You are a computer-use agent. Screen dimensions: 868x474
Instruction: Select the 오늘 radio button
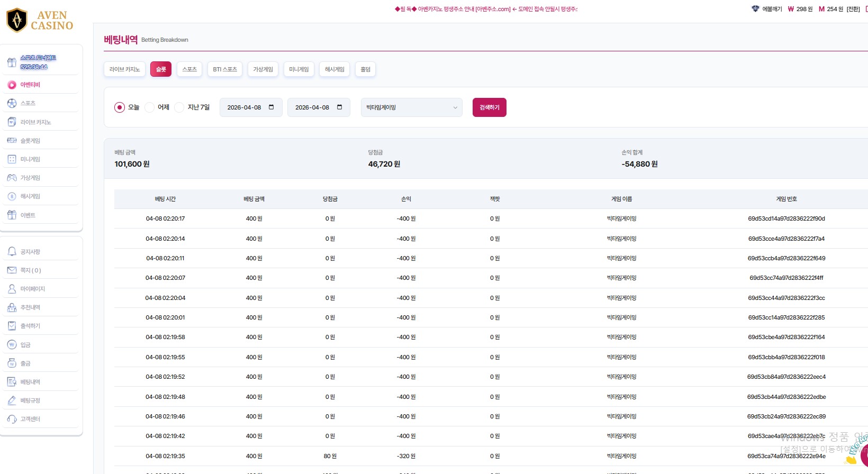[120, 107]
